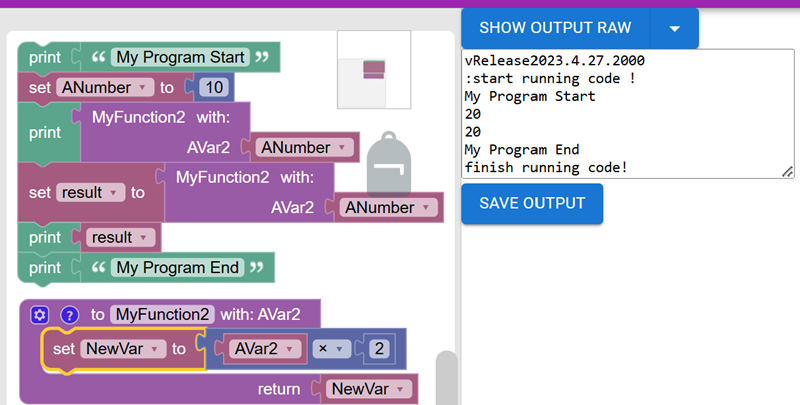Click the My Program End text field
Viewport: 800px width, 405px height.
point(178,267)
